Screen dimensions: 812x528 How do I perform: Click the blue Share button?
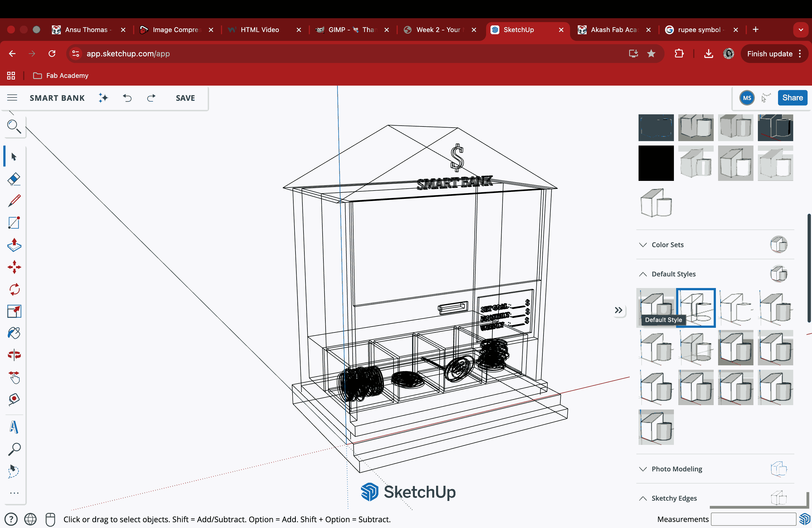[792, 98]
